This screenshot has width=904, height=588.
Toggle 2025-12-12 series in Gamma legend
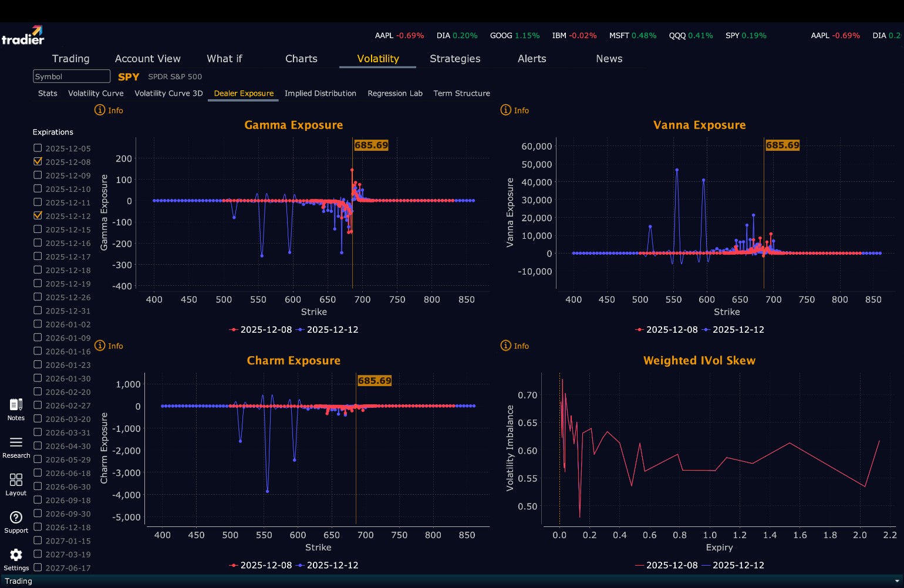pyautogui.click(x=328, y=330)
